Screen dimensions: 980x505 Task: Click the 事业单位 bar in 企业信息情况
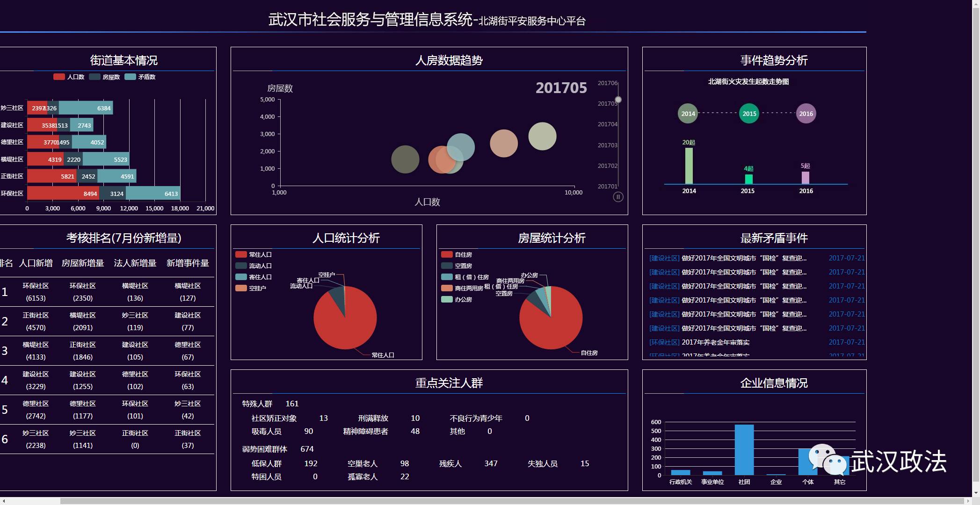click(712, 473)
